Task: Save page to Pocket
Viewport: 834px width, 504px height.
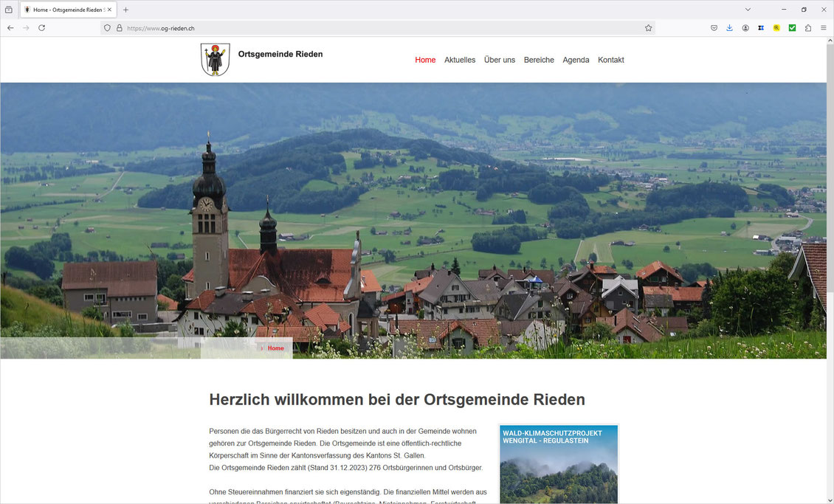Action: pyautogui.click(x=714, y=28)
